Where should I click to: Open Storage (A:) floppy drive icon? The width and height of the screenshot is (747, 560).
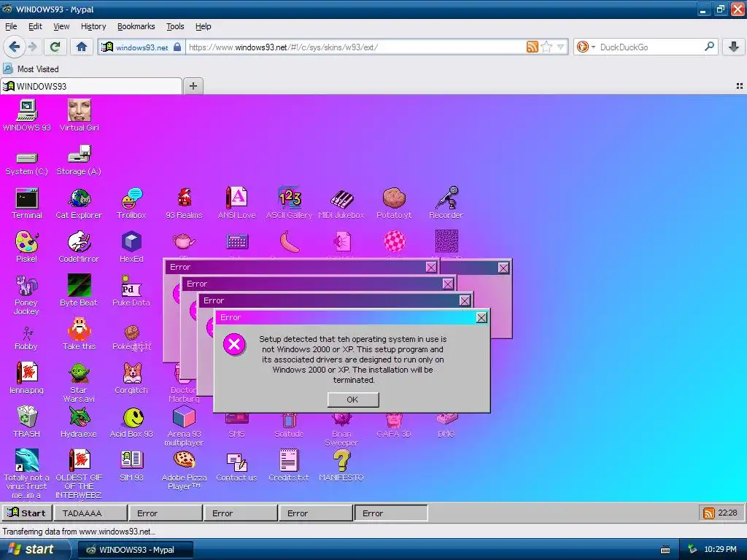[x=79, y=160]
